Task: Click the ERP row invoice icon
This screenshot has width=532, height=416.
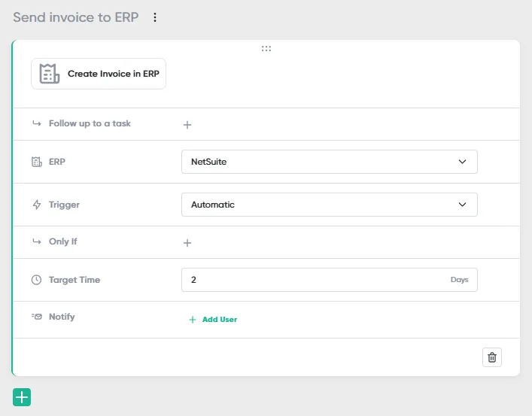Action: pos(37,162)
